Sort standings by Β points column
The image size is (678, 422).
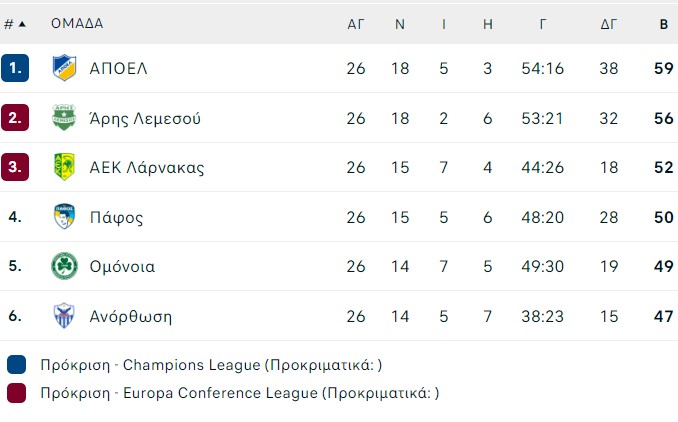(x=663, y=23)
